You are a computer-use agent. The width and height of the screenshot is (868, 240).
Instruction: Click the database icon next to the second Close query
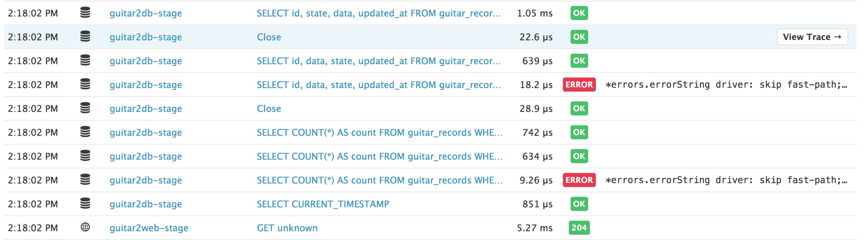tap(85, 108)
